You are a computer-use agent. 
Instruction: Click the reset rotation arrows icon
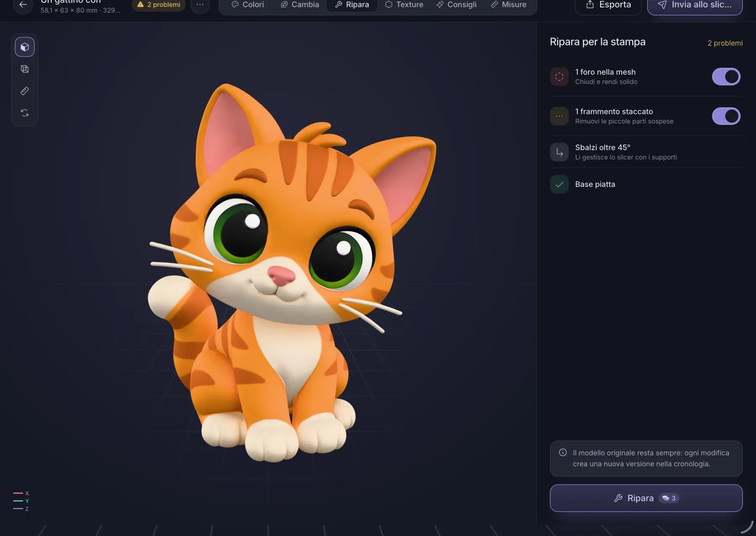[x=25, y=112]
